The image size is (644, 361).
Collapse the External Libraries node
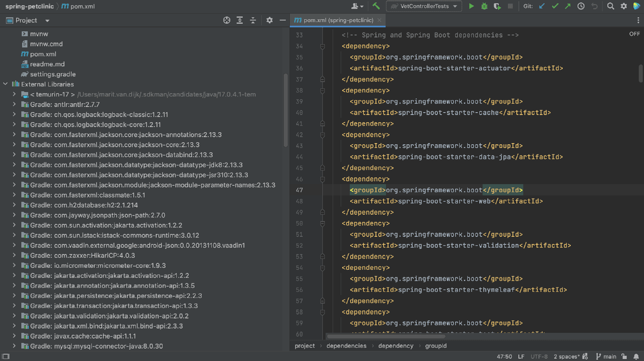(x=5, y=84)
